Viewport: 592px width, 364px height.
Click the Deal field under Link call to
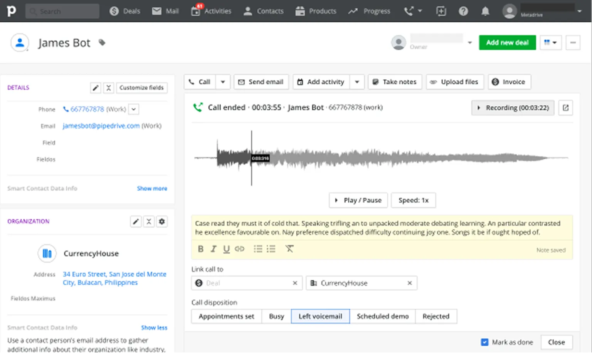coord(247,283)
